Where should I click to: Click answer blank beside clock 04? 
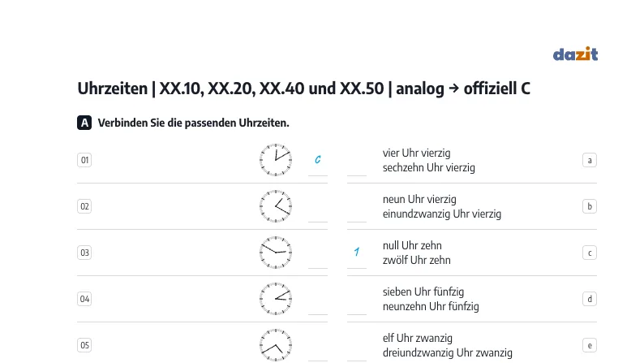(x=318, y=305)
